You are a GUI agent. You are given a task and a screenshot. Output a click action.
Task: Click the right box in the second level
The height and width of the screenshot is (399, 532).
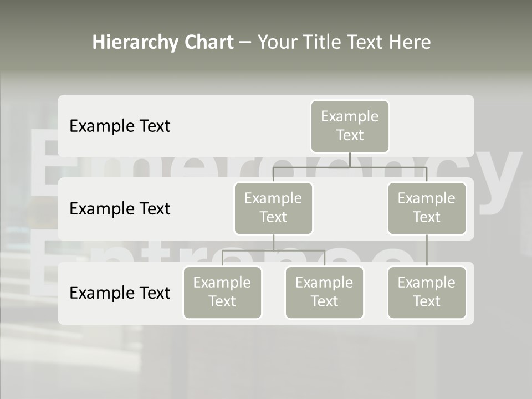[427, 208]
